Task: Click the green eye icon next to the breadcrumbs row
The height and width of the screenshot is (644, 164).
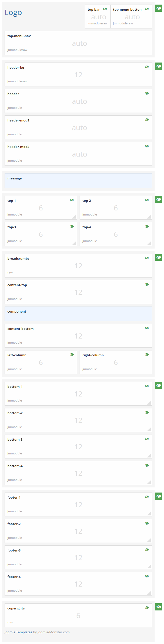Action: 158,257
